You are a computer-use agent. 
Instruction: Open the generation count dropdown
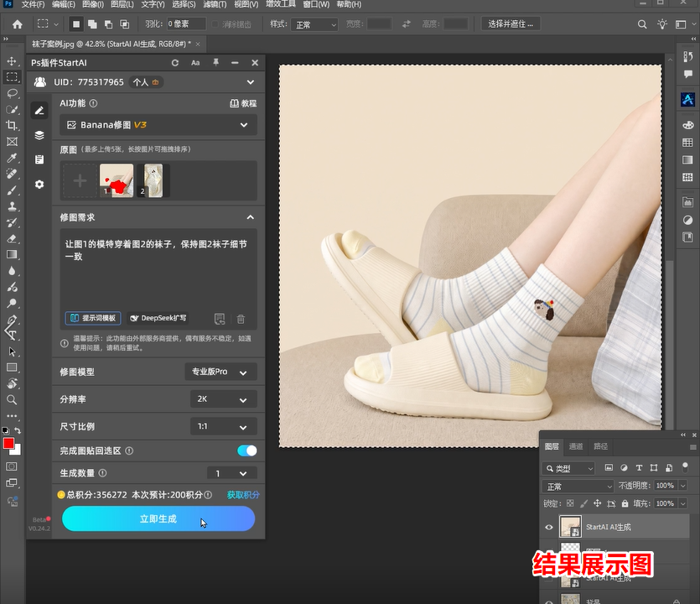[x=232, y=473]
